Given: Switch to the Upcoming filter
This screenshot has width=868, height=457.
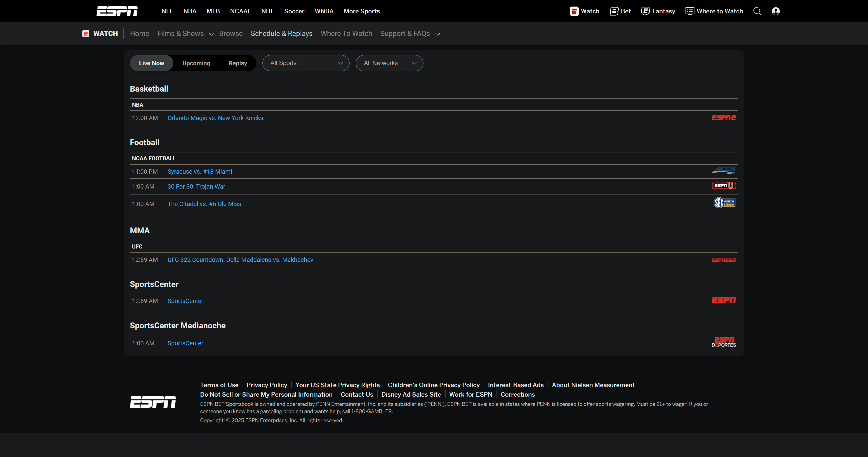Looking at the screenshot, I should tap(196, 63).
